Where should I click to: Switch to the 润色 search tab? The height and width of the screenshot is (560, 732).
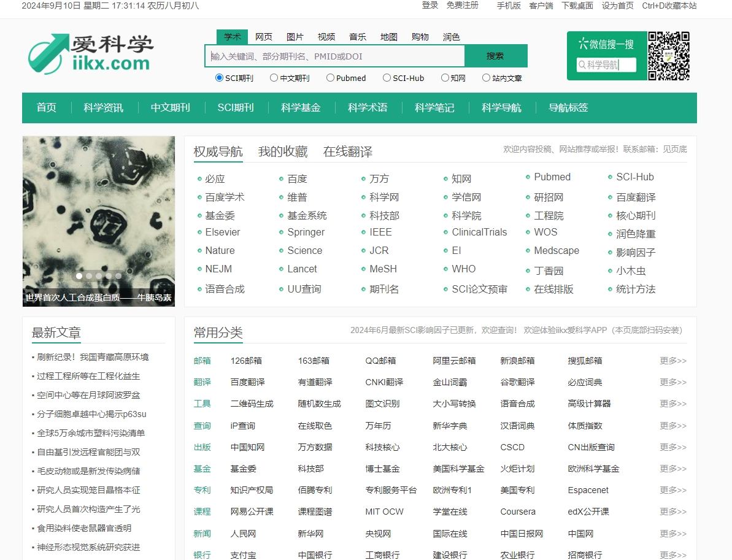coord(451,37)
